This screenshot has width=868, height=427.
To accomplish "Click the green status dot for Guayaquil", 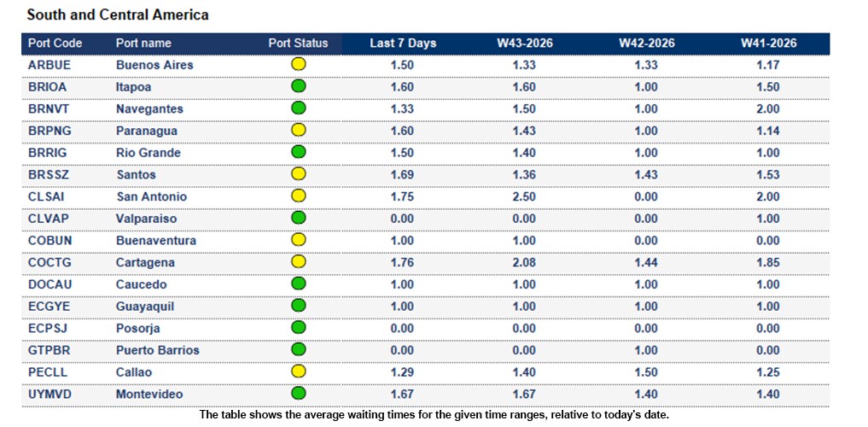I will pos(299,306).
